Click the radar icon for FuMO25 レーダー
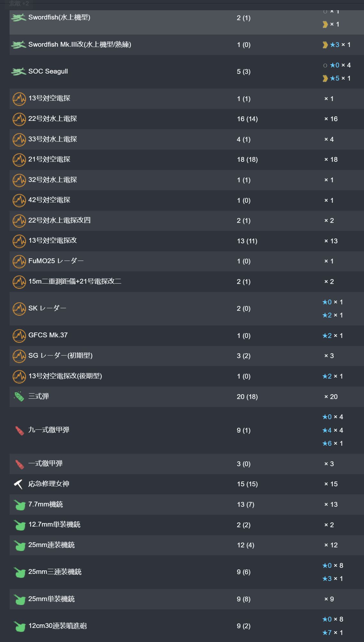364x642 pixels. 19,261
